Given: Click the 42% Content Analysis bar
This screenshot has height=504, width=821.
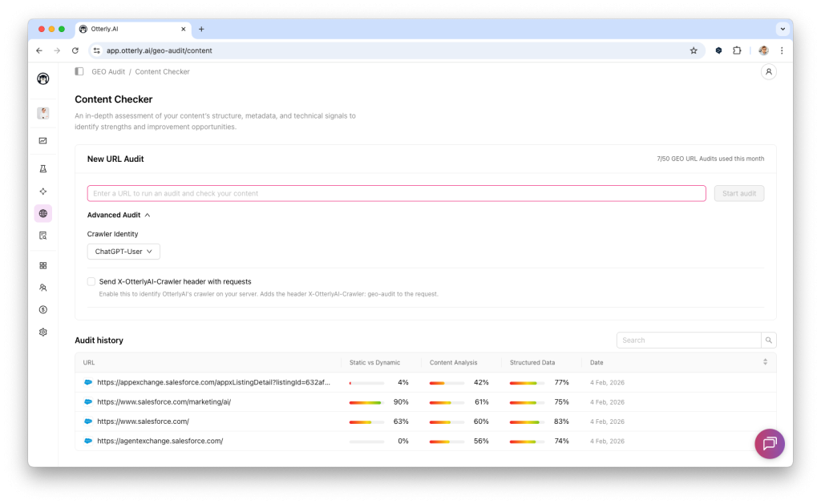Looking at the screenshot, I should [x=447, y=383].
